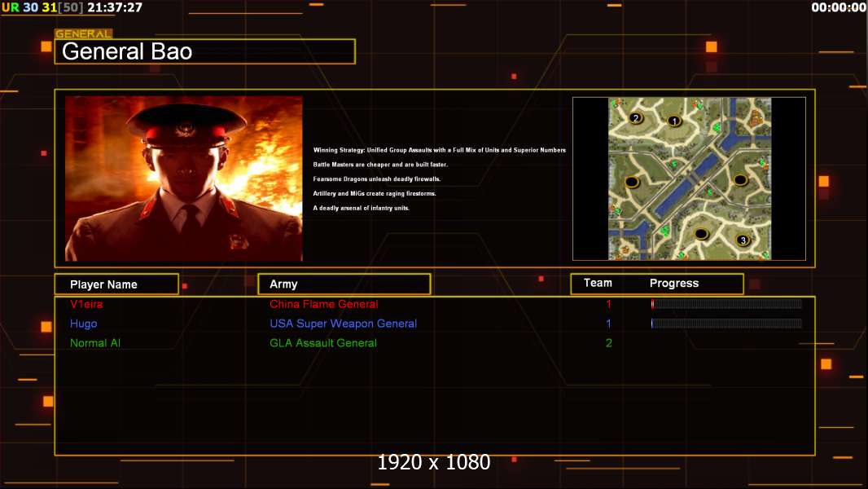This screenshot has width=868, height=489.
Task: Click the 21:37:27 clock overlay
Action: coord(115,7)
